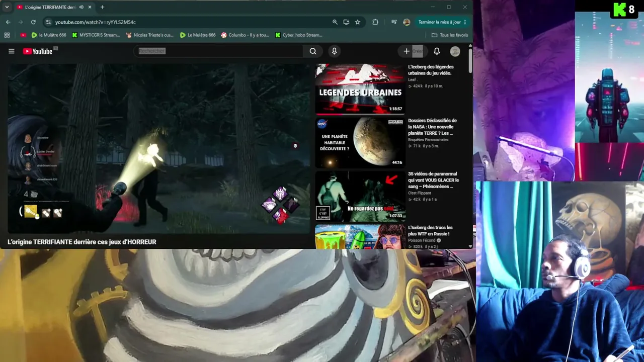Click the install/cast screen icon in address bar
Image resolution: width=644 pixels, height=362 pixels.
point(346,22)
